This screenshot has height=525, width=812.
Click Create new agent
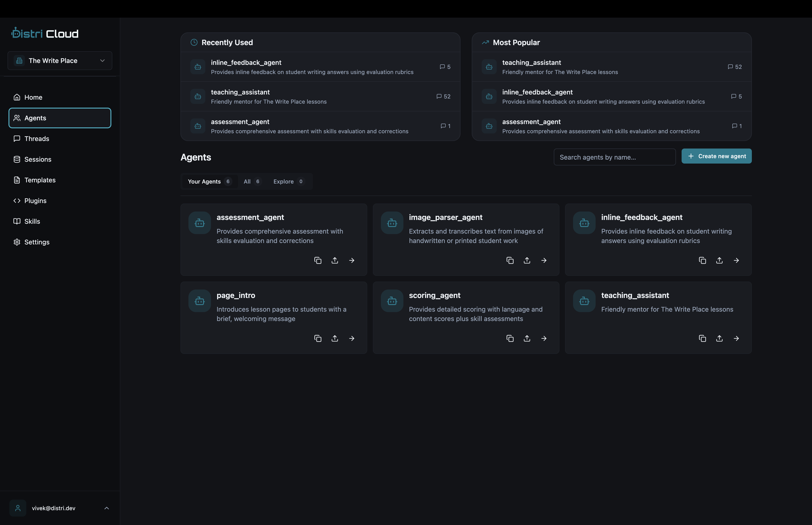(716, 156)
